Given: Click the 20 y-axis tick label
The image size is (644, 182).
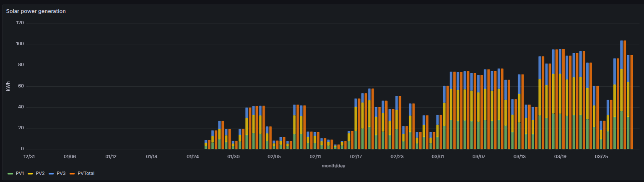Looking at the screenshot, I should pos(21,128).
